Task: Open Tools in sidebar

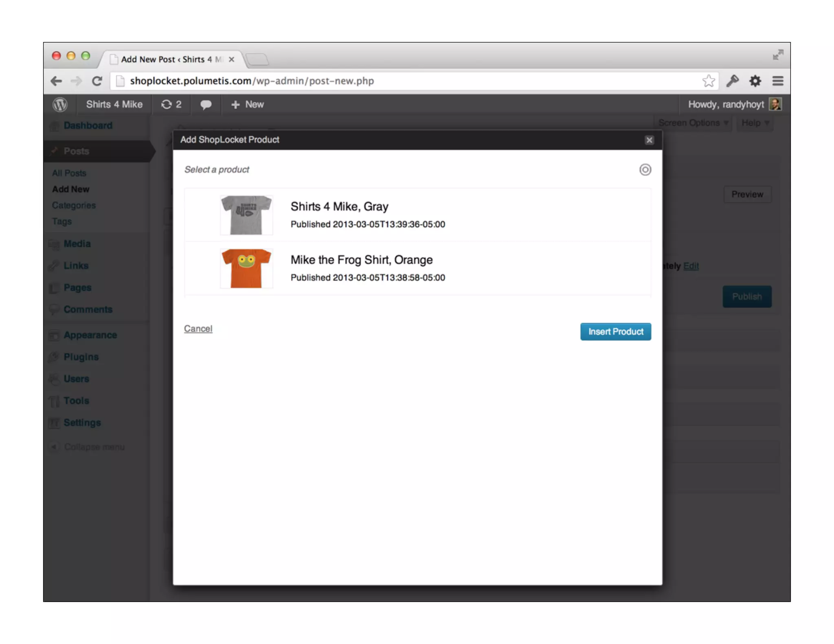Action: (x=76, y=401)
